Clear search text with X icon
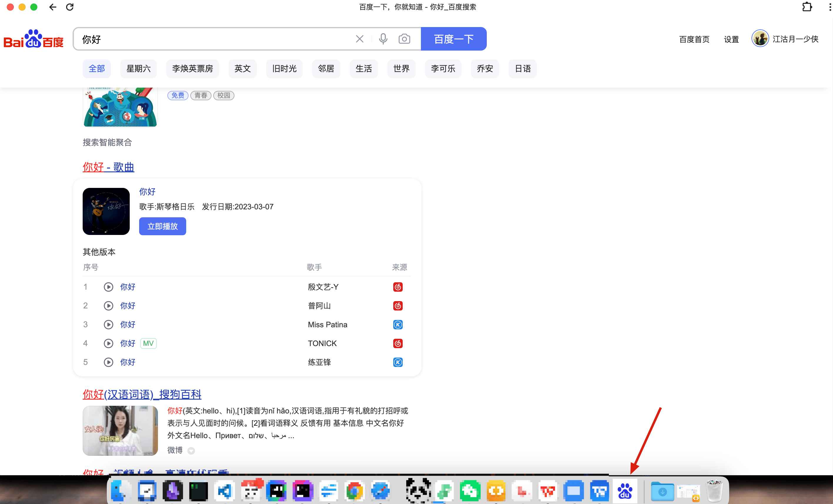Viewport: 833px width, 504px height. pos(360,39)
